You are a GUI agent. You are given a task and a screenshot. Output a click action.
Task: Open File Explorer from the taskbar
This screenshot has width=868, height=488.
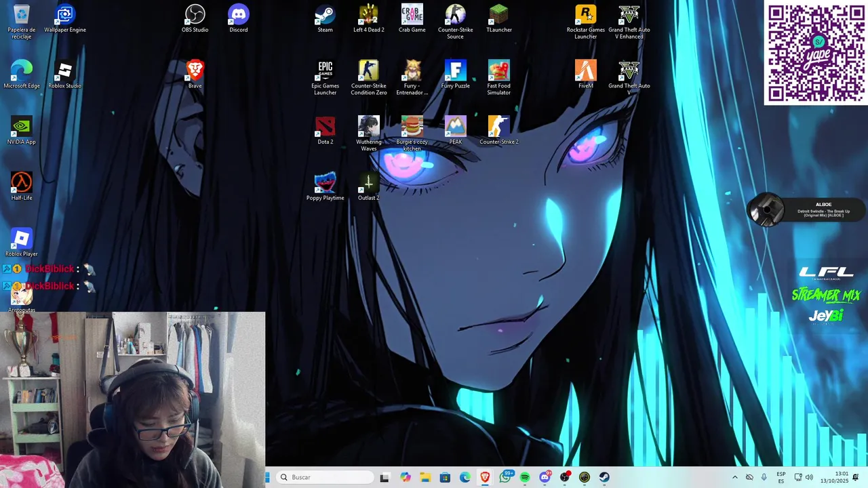pos(425,477)
